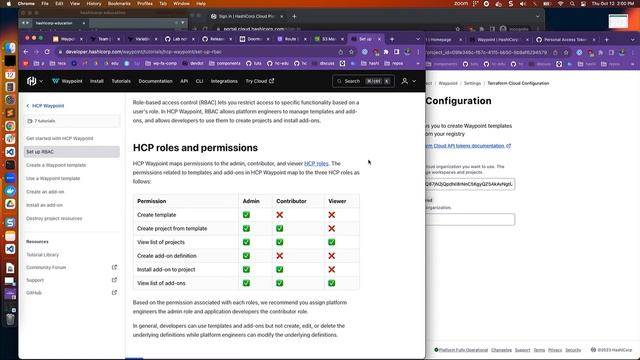Open the Tutorials navigation item
Screen dimensions: 640x360
(121, 81)
